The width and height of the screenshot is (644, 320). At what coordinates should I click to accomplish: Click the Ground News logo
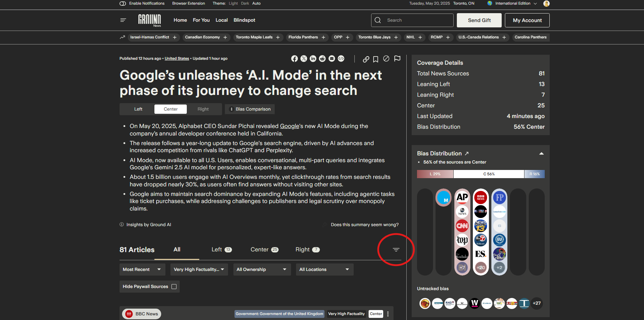(149, 20)
